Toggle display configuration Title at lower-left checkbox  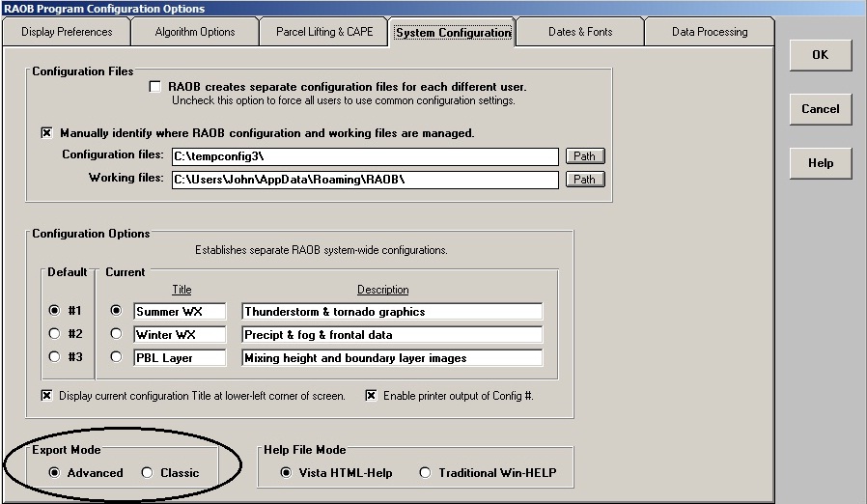(x=47, y=396)
